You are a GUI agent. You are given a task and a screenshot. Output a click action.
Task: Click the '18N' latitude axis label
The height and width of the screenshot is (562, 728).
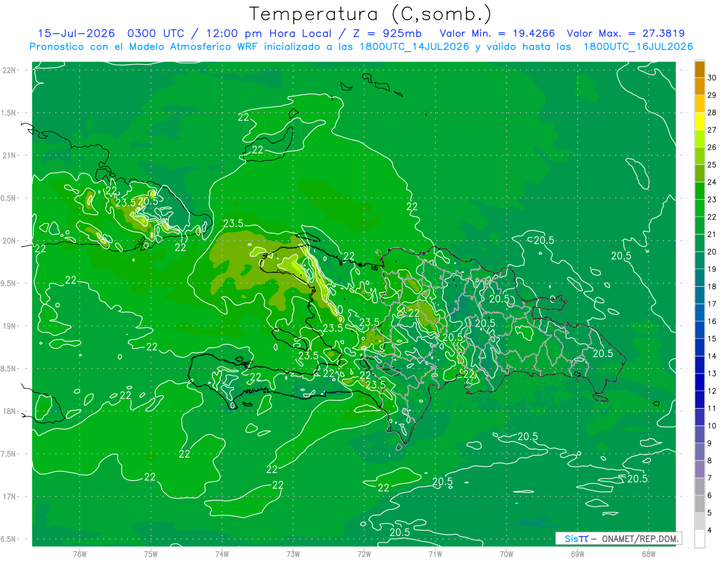pyautogui.click(x=10, y=411)
